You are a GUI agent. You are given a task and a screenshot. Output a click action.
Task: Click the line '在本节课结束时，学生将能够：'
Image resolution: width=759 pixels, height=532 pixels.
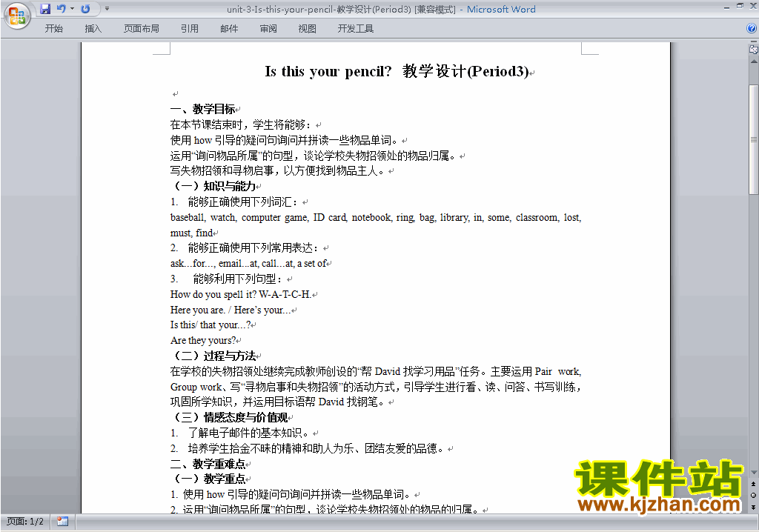pyautogui.click(x=241, y=125)
